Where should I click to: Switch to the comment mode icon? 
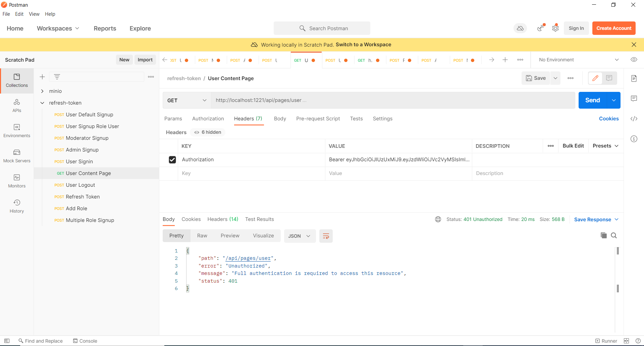tap(609, 78)
